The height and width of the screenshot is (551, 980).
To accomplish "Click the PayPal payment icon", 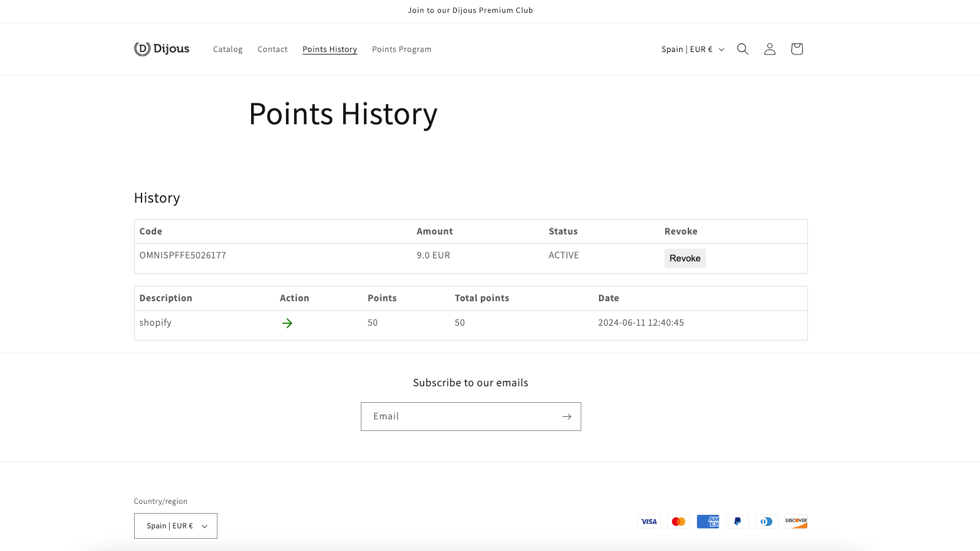I will [737, 522].
